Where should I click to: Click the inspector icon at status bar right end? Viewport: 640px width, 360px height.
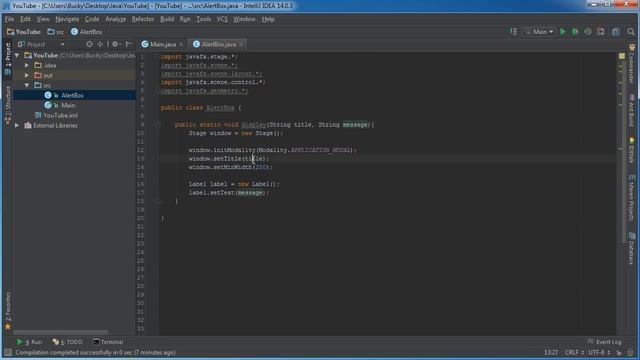pyautogui.click(x=631, y=352)
